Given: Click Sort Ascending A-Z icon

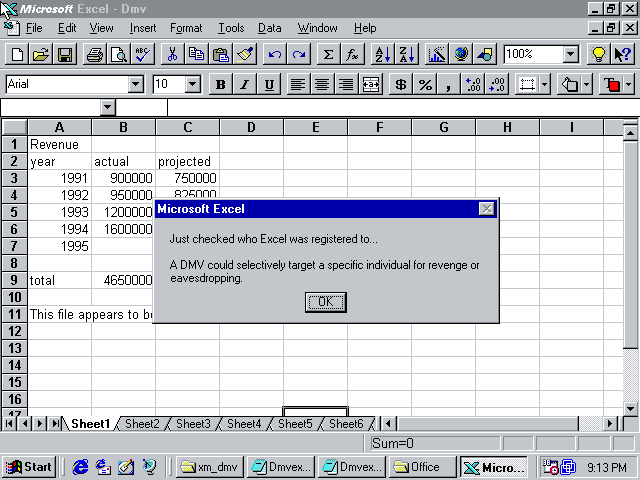Looking at the screenshot, I should pos(382,54).
